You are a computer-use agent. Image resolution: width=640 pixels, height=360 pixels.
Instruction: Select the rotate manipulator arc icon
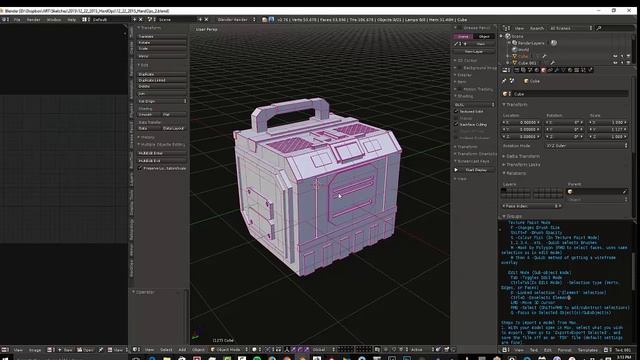[x=300, y=350]
